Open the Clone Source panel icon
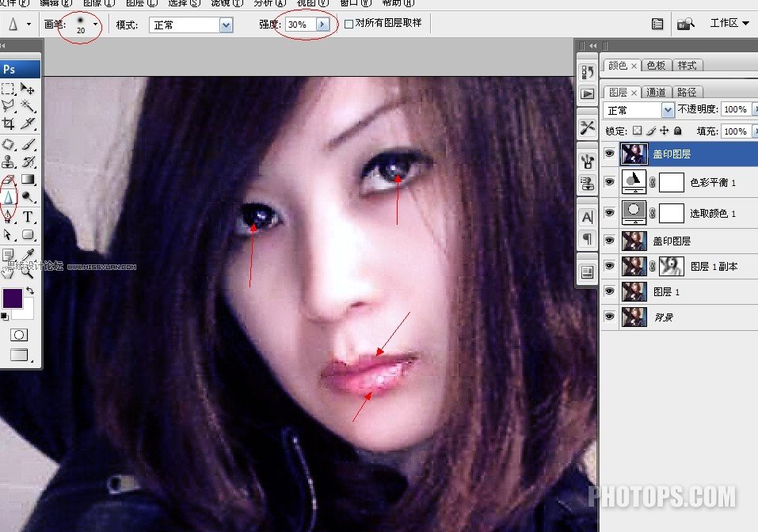 coord(588,184)
